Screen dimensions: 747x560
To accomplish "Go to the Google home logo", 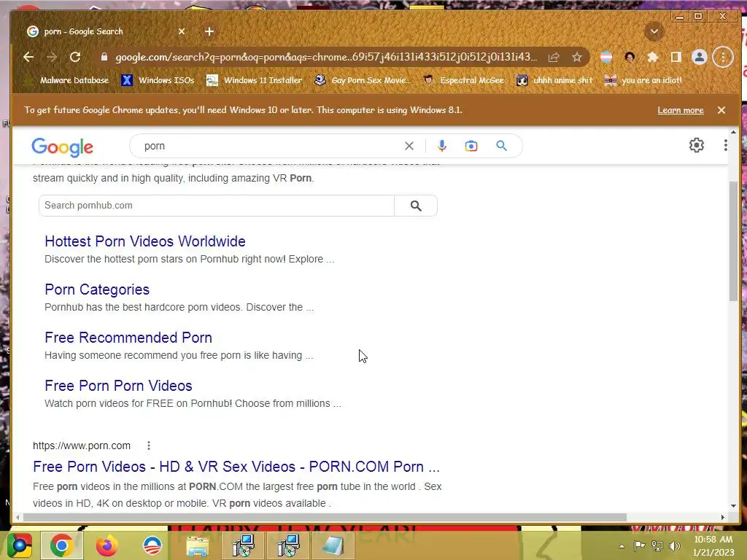I will (x=63, y=147).
